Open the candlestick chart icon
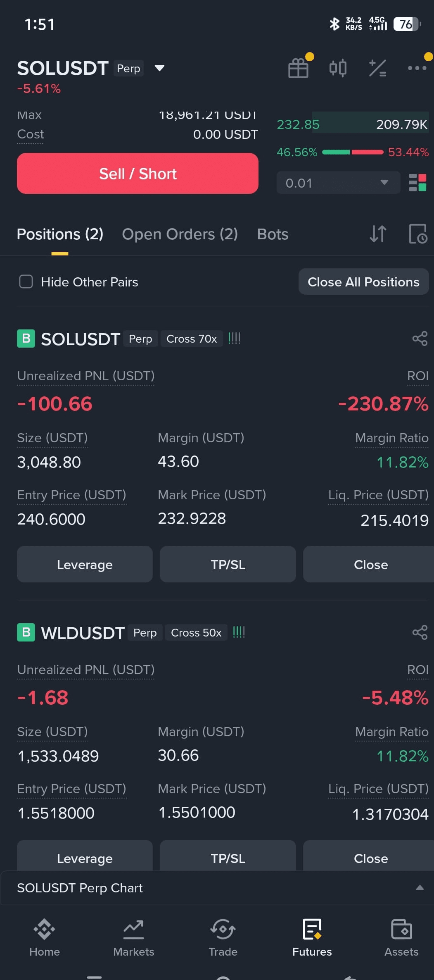 (338, 68)
